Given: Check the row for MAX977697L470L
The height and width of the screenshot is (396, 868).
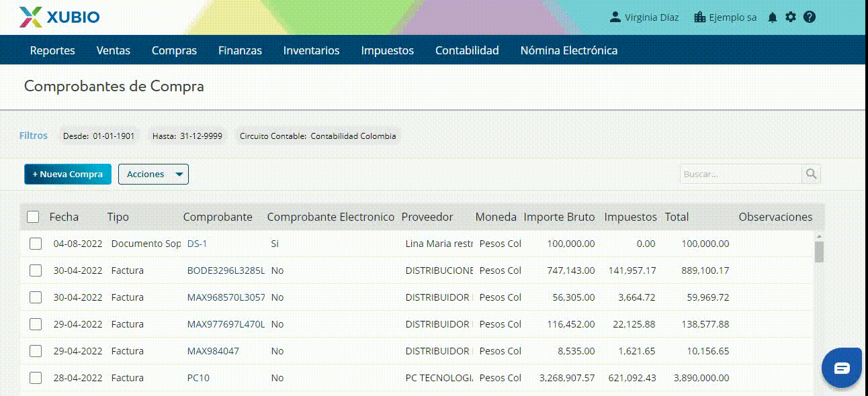Looking at the screenshot, I should click(36, 324).
